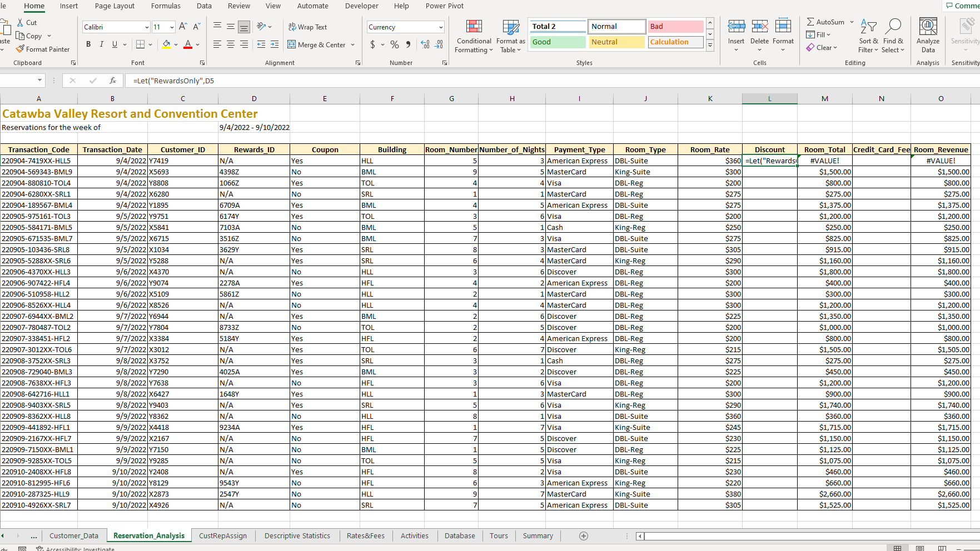
Task: Open the Fill Color dropdown arrow
Action: (176, 45)
